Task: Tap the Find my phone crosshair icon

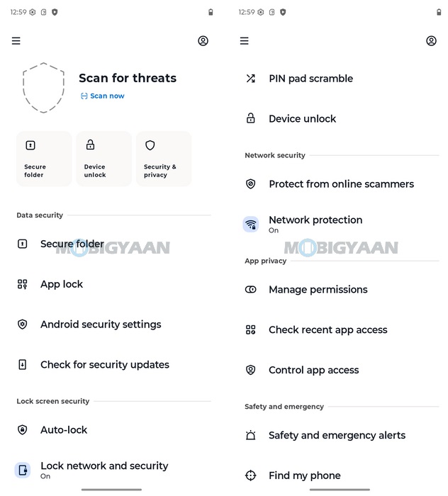Action: (251, 476)
